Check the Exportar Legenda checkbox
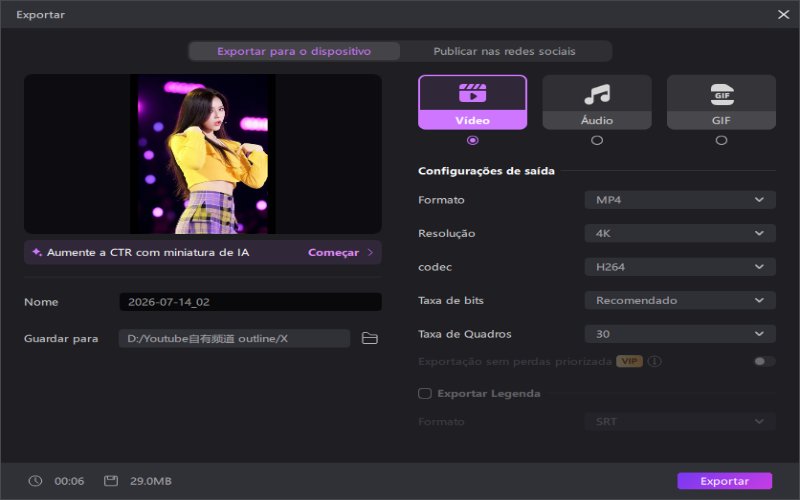This screenshot has height=500, width=800. click(x=424, y=393)
